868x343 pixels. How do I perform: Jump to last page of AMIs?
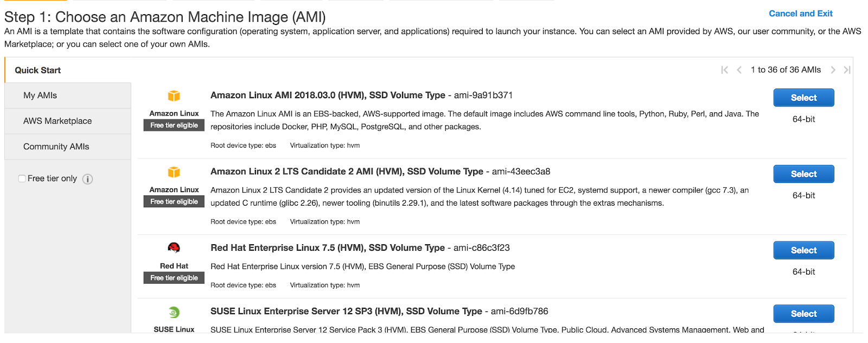click(847, 70)
